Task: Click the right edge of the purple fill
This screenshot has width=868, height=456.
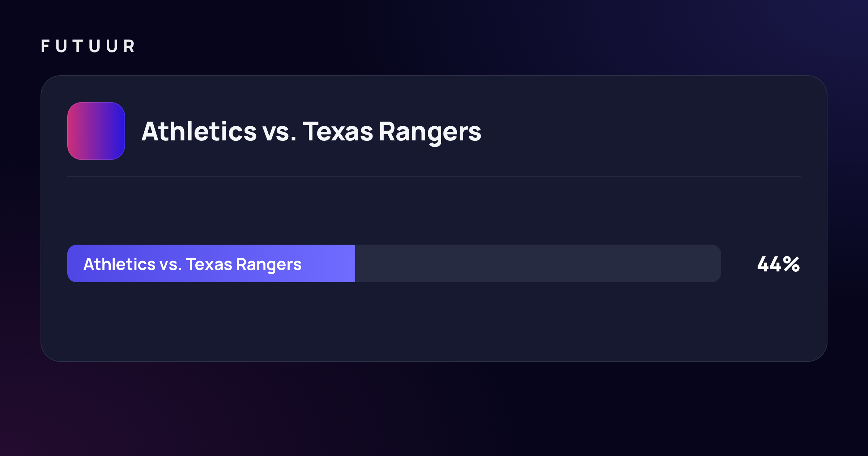Action: click(x=354, y=263)
